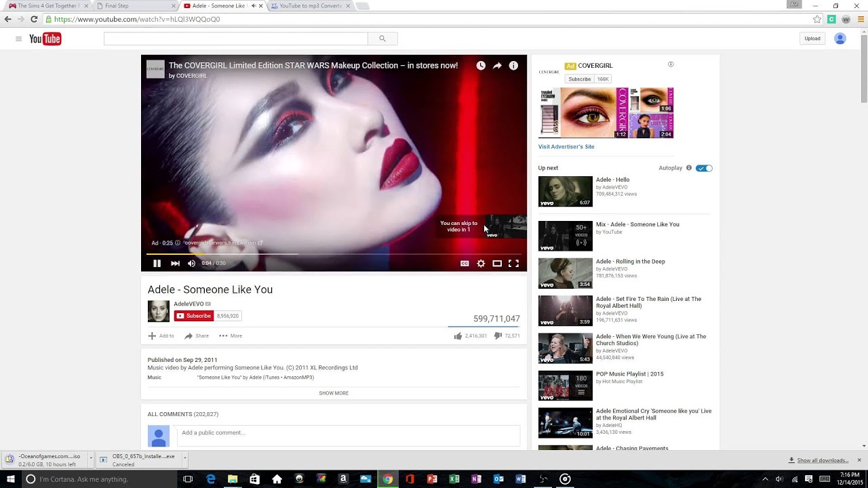Open Excel from the taskbar

(x=454, y=479)
